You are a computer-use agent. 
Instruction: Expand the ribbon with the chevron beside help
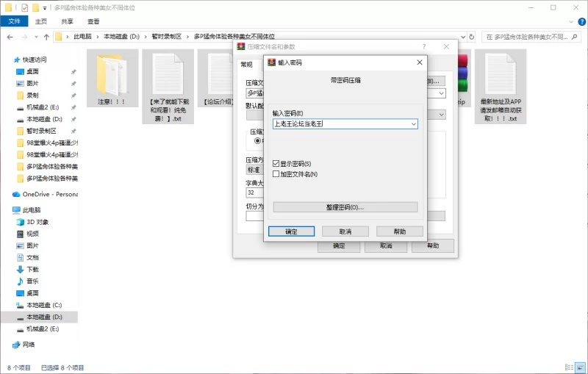click(x=571, y=22)
